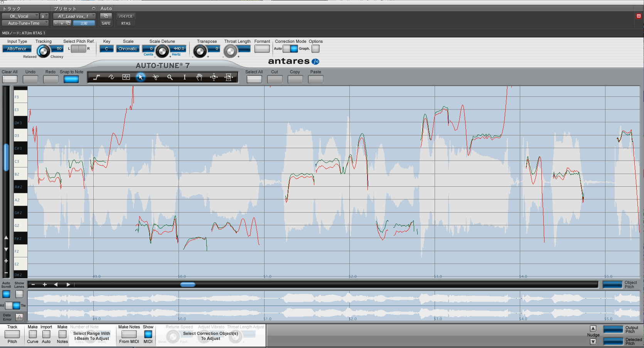644x348 pixels.
Task: Click the vertical zoom plus icon
Action: pos(6,261)
